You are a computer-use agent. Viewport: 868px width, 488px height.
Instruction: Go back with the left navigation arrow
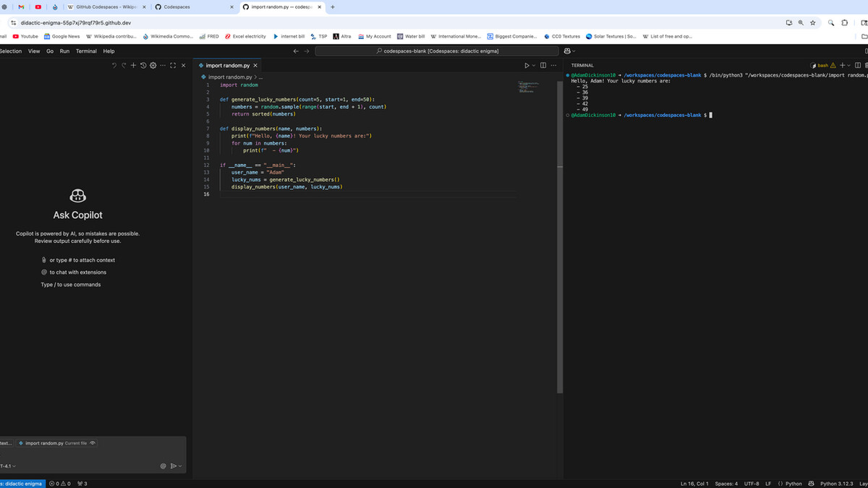(x=296, y=51)
